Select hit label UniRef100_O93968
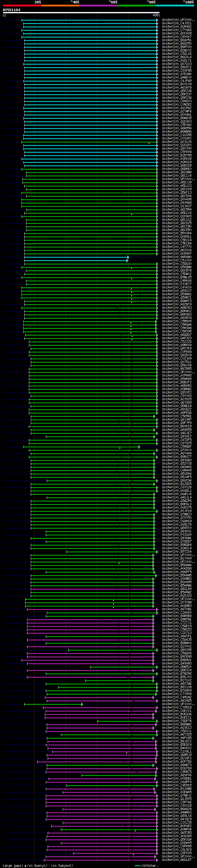Screen dimensions: 197x868 [177, 203]
